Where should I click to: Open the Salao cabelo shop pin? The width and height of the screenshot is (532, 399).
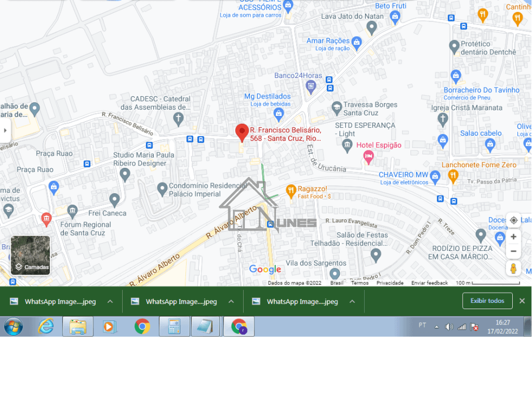point(490,146)
